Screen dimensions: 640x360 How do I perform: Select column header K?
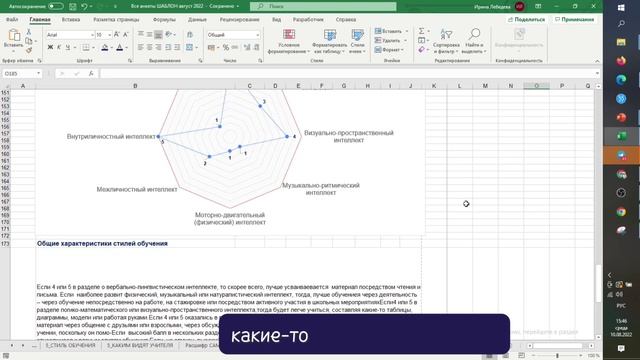tap(434, 86)
